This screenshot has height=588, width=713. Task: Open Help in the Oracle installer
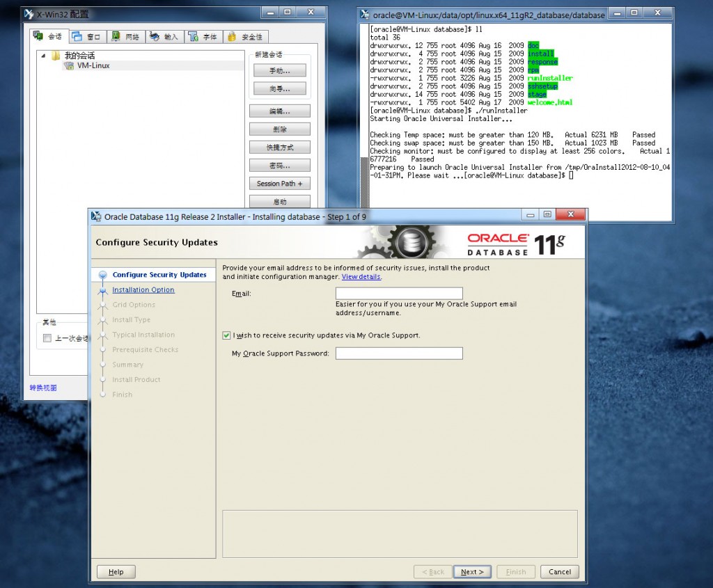pyautogui.click(x=116, y=571)
